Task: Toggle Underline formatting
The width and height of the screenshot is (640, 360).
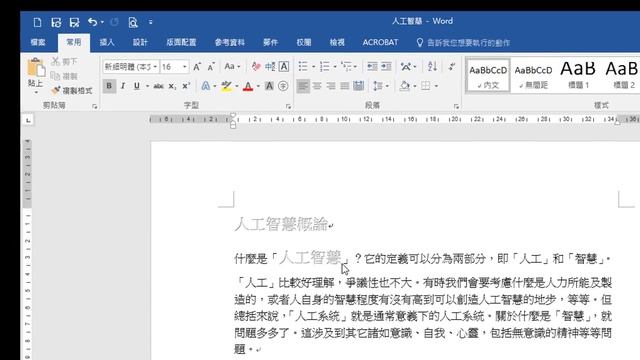Action: (137, 86)
